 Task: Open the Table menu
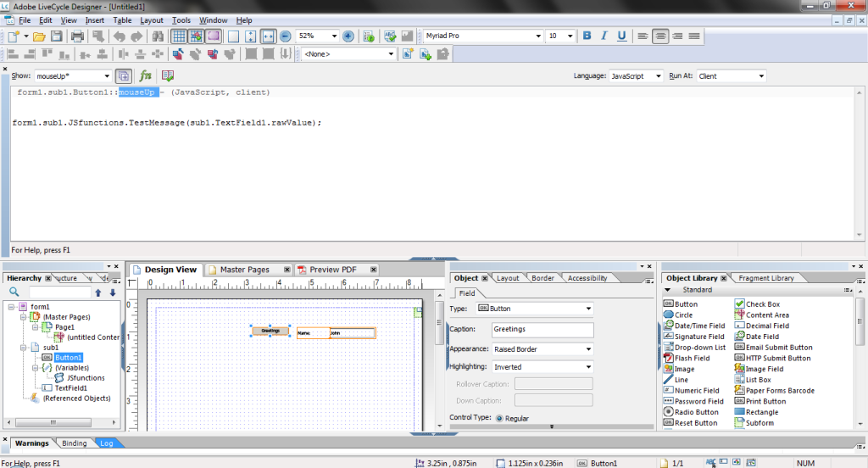tap(122, 20)
